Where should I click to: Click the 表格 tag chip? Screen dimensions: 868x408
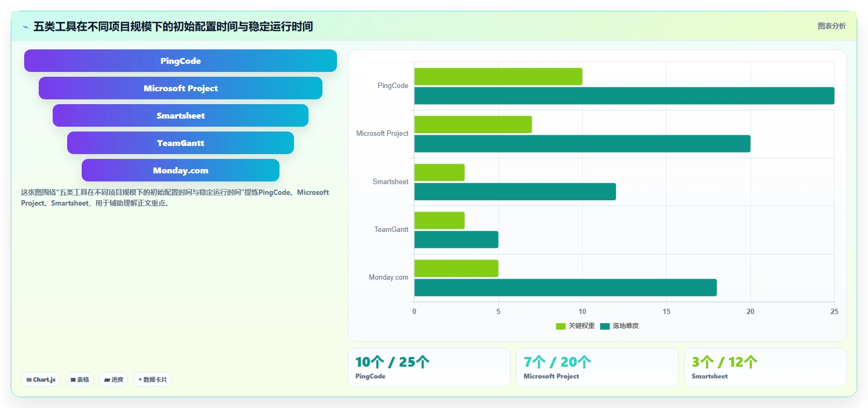point(80,380)
